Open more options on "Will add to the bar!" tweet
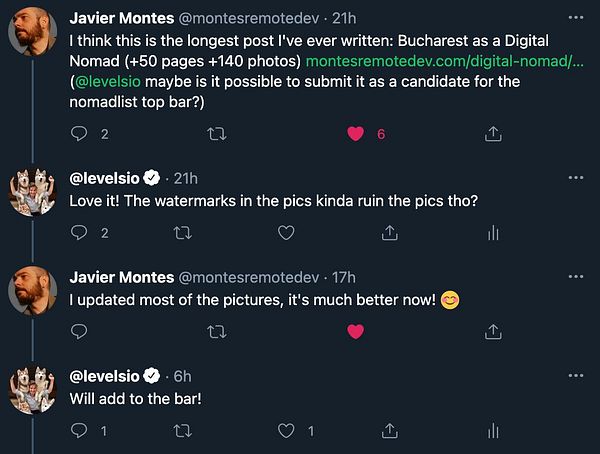The width and height of the screenshot is (600, 454). point(574,376)
